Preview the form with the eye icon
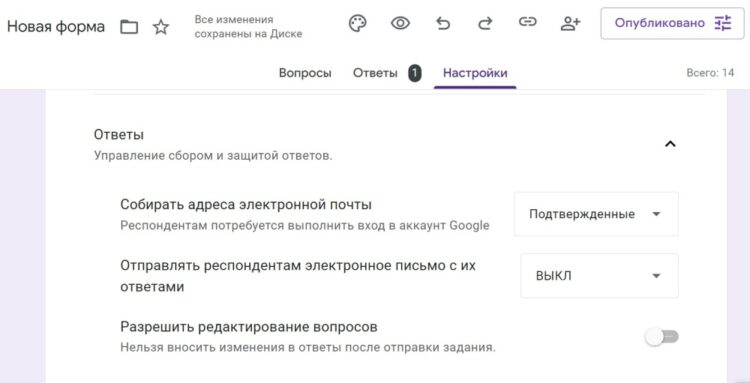 tap(400, 23)
